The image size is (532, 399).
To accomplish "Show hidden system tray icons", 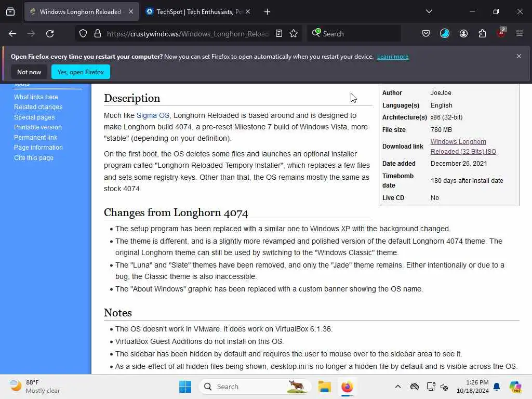I will 398,387.
